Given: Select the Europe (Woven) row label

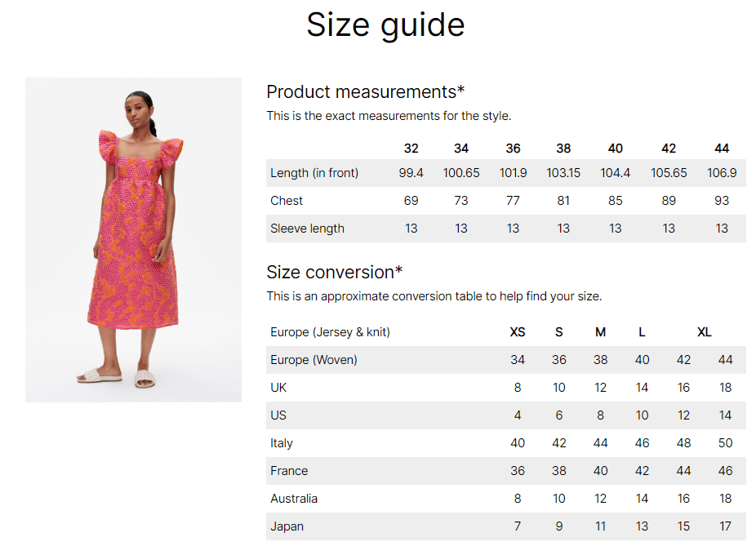Looking at the screenshot, I should pyautogui.click(x=314, y=360).
